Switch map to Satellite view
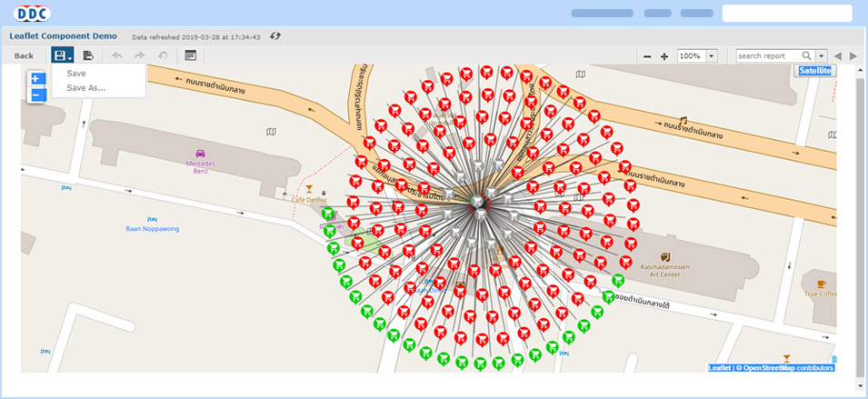The width and height of the screenshot is (868, 399). click(x=815, y=71)
